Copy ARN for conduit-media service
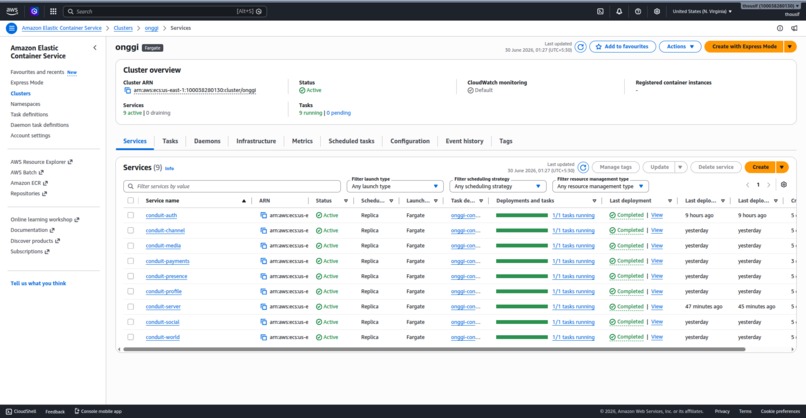This screenshot has height=418, width=806. tap(264, 246)
